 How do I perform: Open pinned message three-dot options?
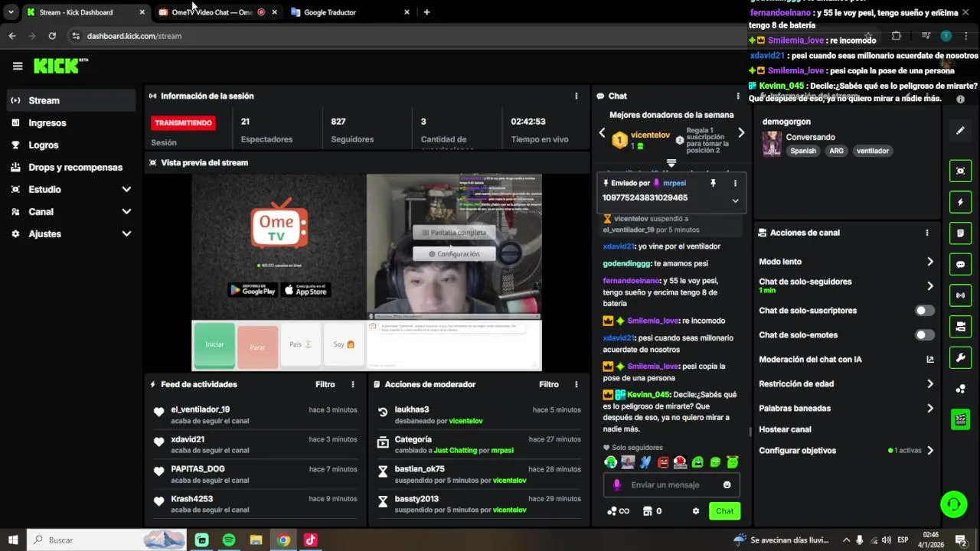coord(735,184)
